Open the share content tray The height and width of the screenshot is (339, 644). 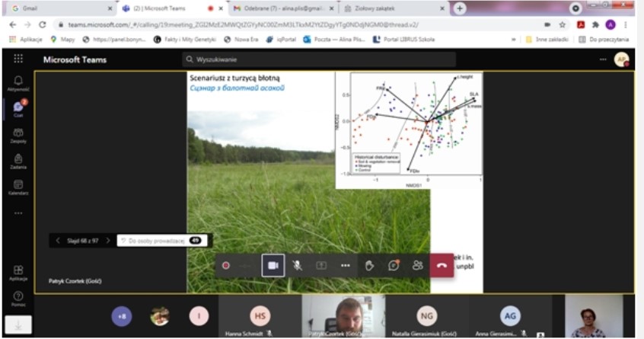(321, 265)
